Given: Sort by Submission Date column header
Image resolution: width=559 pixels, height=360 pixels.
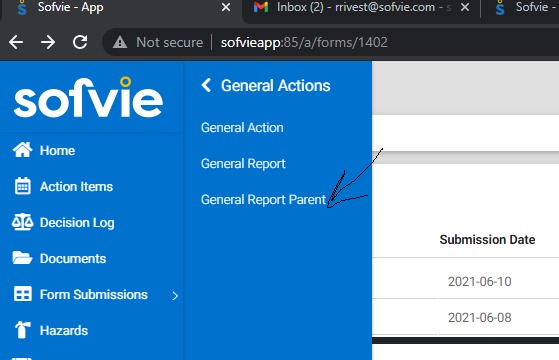Looking at the screenshot, I should (487, 240).
